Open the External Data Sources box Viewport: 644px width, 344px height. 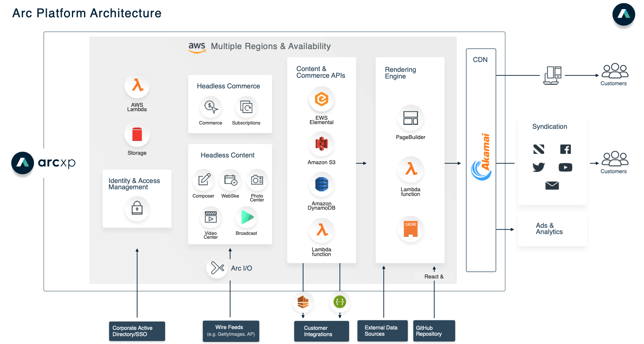[383, 331]
